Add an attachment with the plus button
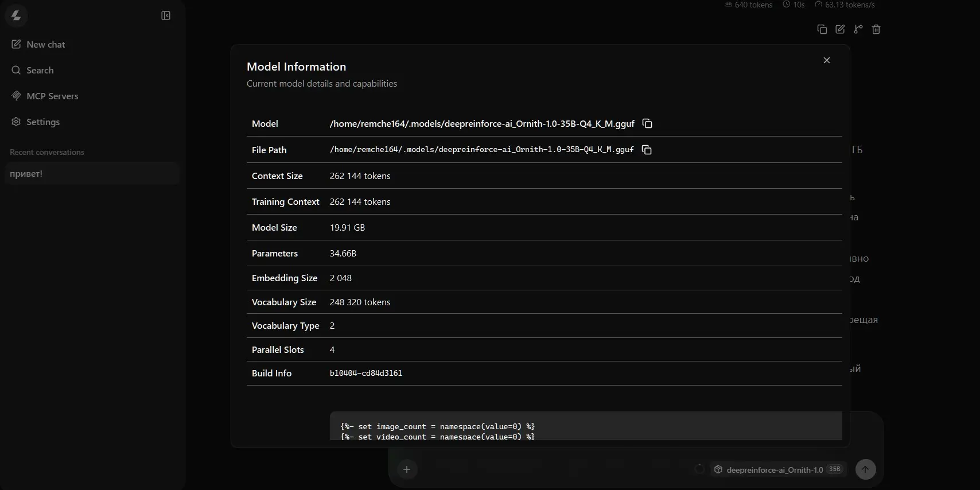The width and height of the screenshot is (980, 490). pyautogui.click(x=407, y=469)
